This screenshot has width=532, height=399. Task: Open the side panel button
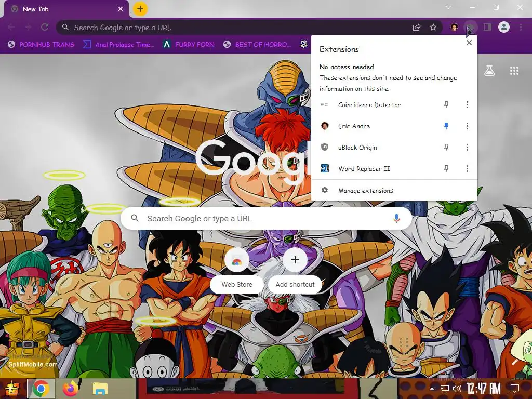[x=487, y=27]
